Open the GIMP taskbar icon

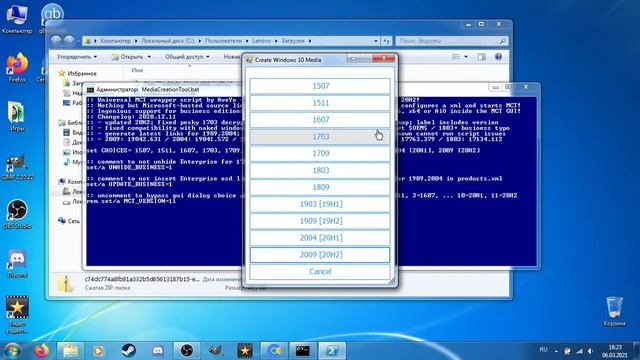[216, 351]
